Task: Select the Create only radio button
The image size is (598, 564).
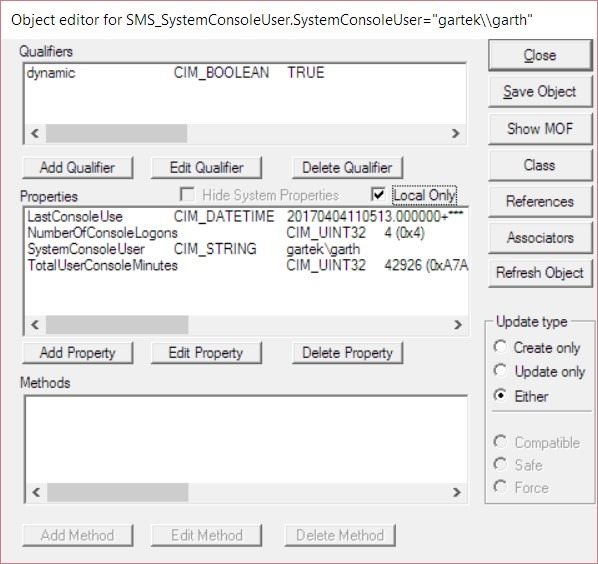Action: (x=500, y=347)
